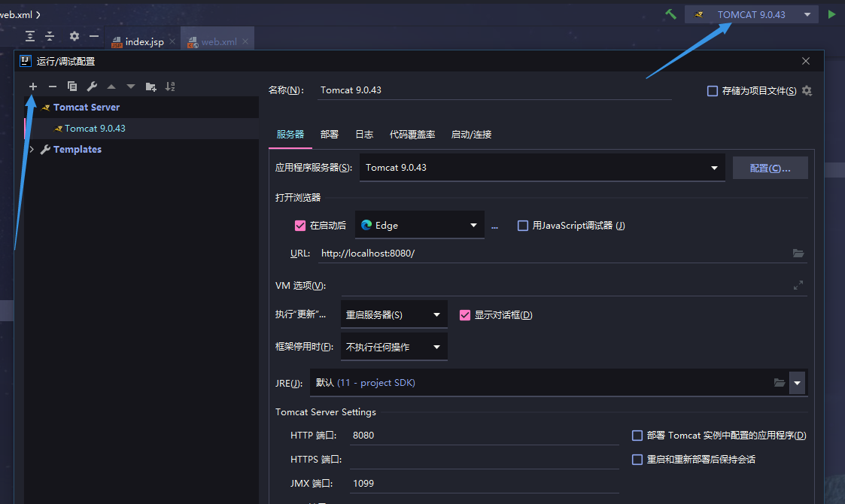Select Tomcat 9.0.43 in the configuration tree
Viewport: 845px width, 504px height.
pyautogui.click(x=95, y=129)
